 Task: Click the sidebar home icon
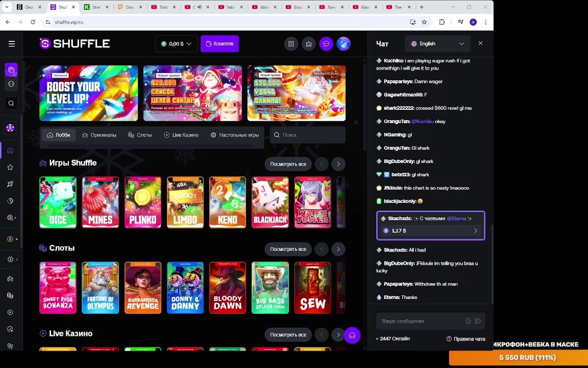click(10, 151)
